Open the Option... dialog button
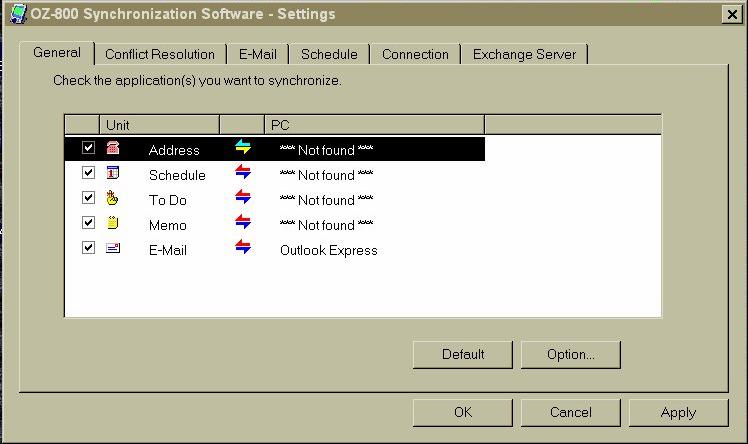The image size is (748, 444). (x=570, y=354)
